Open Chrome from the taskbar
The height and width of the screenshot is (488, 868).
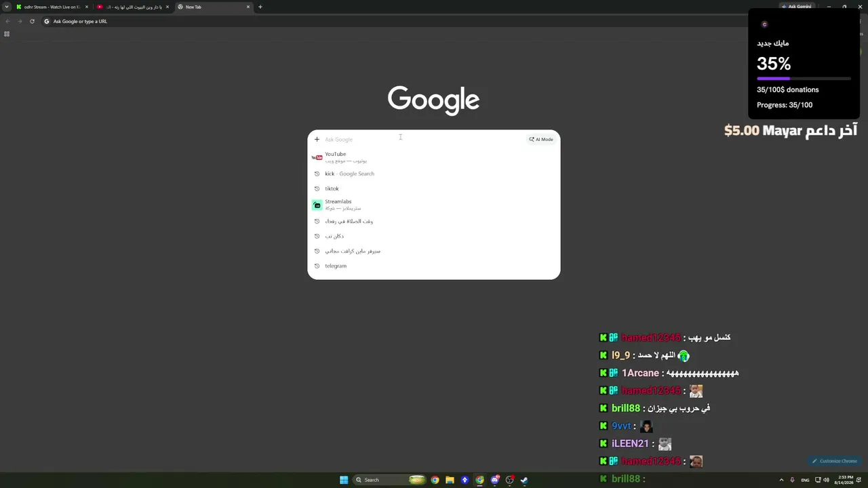point(435,480)
